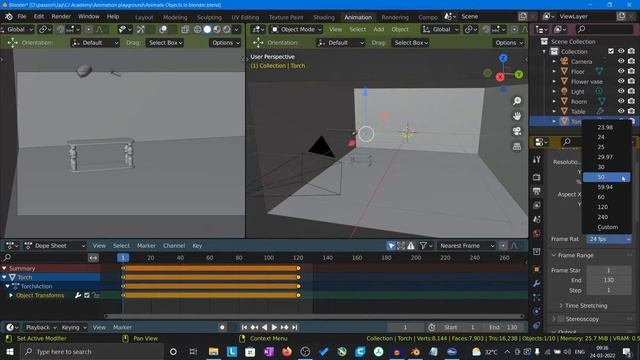The width and height of the screenshot is (640, 360).
Task: Select 59.94 frame rate option
Action: pos(606,187)
